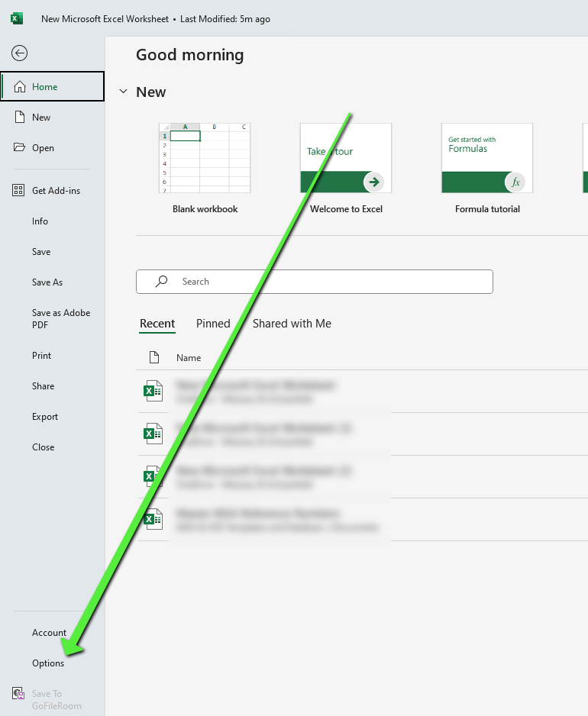Screen dimensions: 588x716
Task: Open the Formula tutorial template
Action: (x=487, y=158)
